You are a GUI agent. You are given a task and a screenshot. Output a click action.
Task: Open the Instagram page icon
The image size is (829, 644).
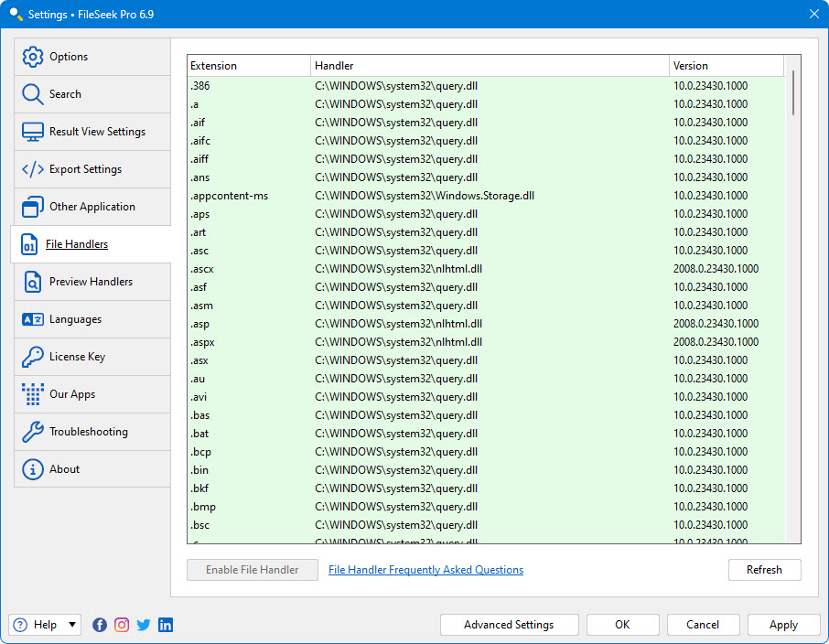[x=122, y=625]
